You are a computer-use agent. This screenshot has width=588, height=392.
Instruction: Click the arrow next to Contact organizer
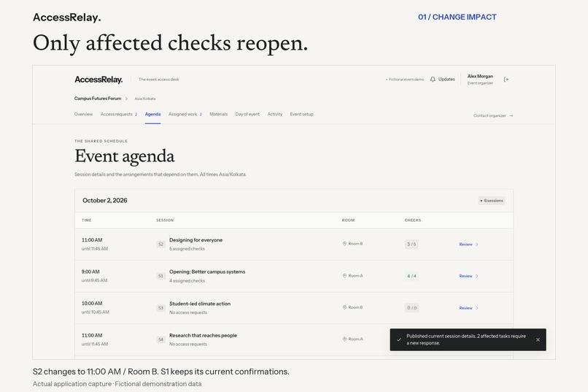pyautogui.click(x=511, y=115)
